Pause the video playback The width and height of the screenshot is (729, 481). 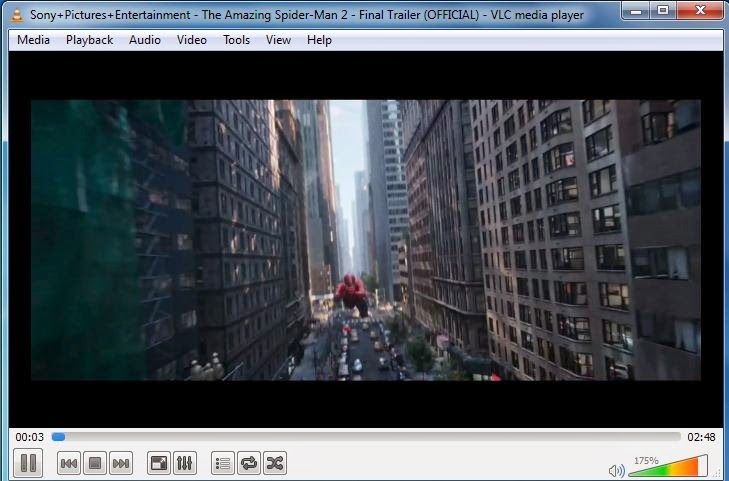pos(28,463)
